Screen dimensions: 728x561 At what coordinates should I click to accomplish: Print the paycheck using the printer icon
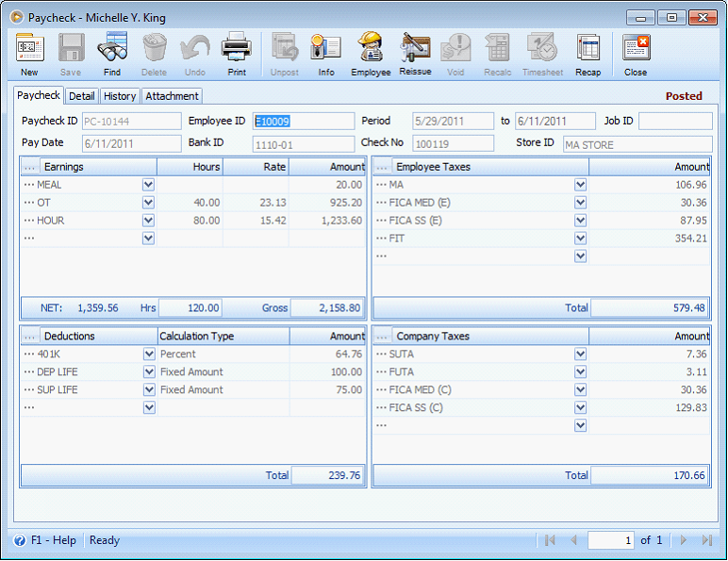pyautogui.click(x=237, y=47)
